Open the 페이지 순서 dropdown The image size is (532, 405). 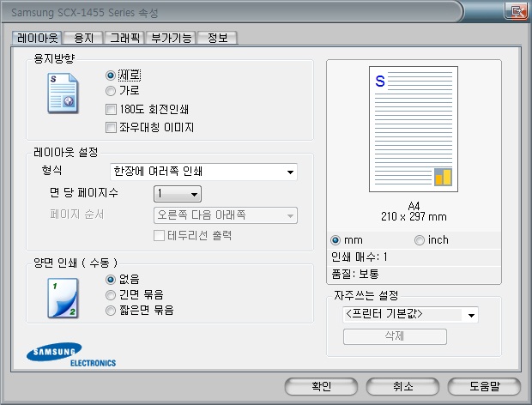coord(226,215)
